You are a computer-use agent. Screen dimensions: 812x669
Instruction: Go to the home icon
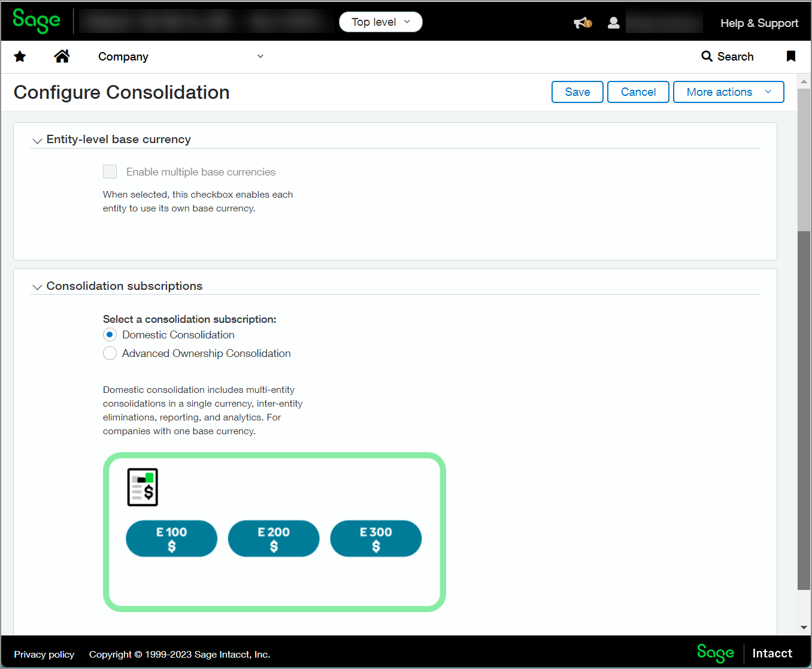pyautogui.click(x=62, y=56)
